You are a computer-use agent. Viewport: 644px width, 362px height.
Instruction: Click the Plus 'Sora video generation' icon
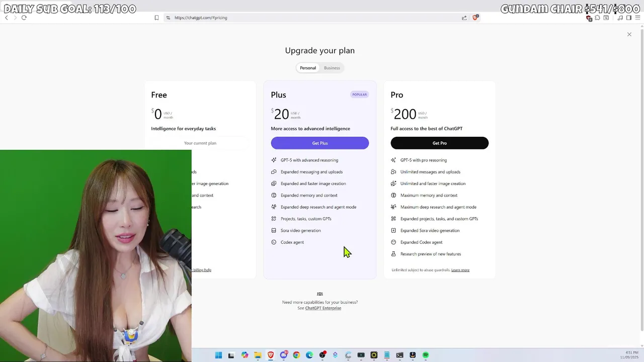[274, 230]
